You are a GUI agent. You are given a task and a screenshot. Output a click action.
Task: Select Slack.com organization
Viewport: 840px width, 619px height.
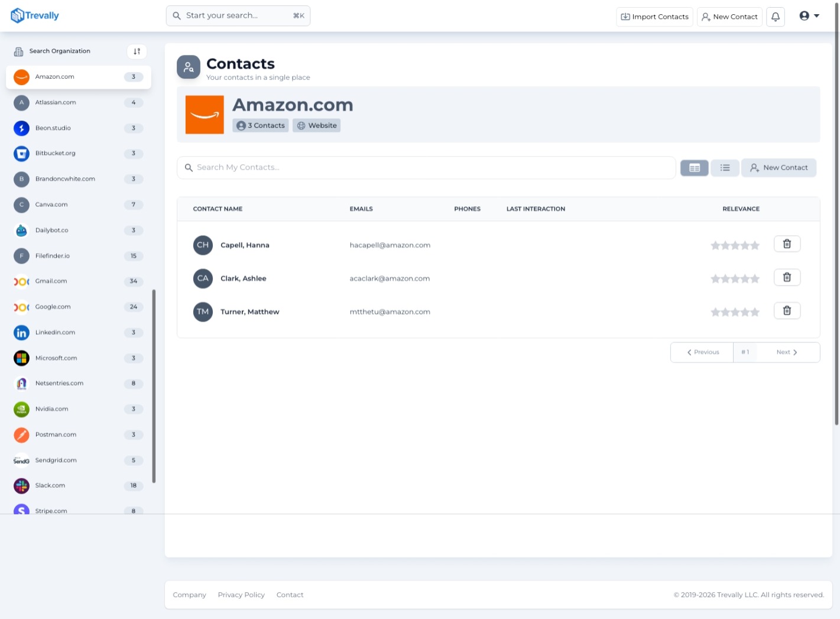point(79,486)
